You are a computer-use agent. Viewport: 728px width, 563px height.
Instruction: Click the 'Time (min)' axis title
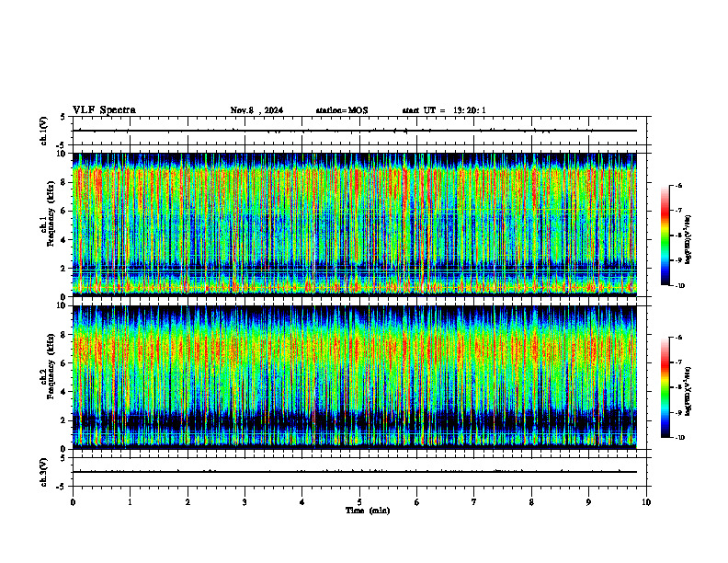click(x=368, y=511)
